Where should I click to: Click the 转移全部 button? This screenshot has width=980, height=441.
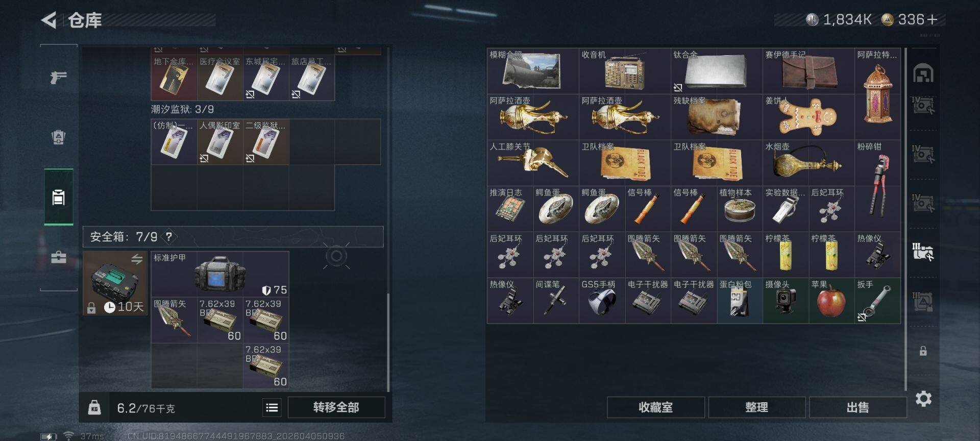(x=336, y=407)
